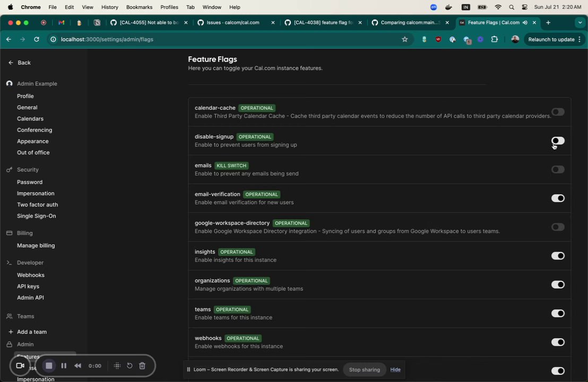Reload the current page

[37, 39]
